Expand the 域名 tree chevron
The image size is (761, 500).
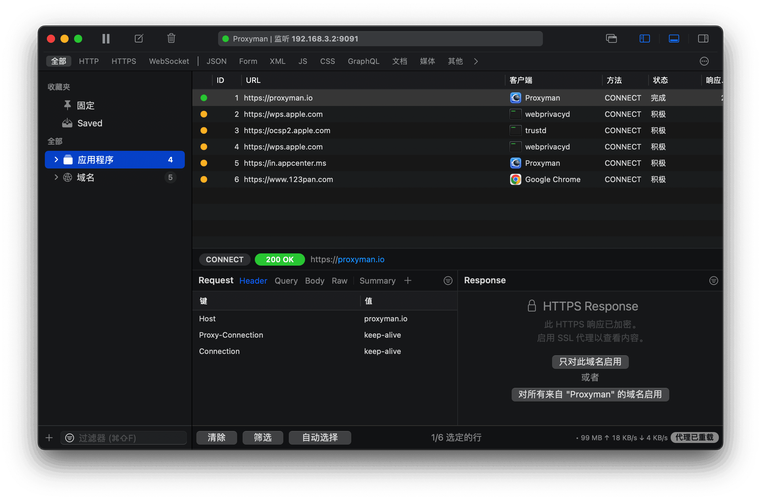(56, 178)
